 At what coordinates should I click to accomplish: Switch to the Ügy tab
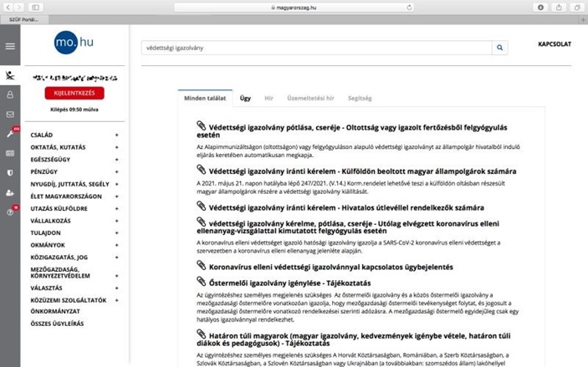coord(245,98)
